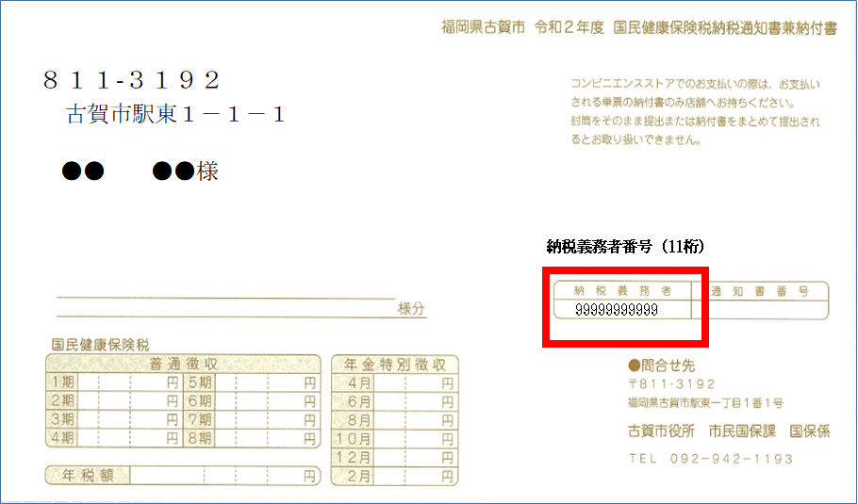Click '古賀市役所' in the contact block
This screenshot has height=504, width=858.
[661, 431]
